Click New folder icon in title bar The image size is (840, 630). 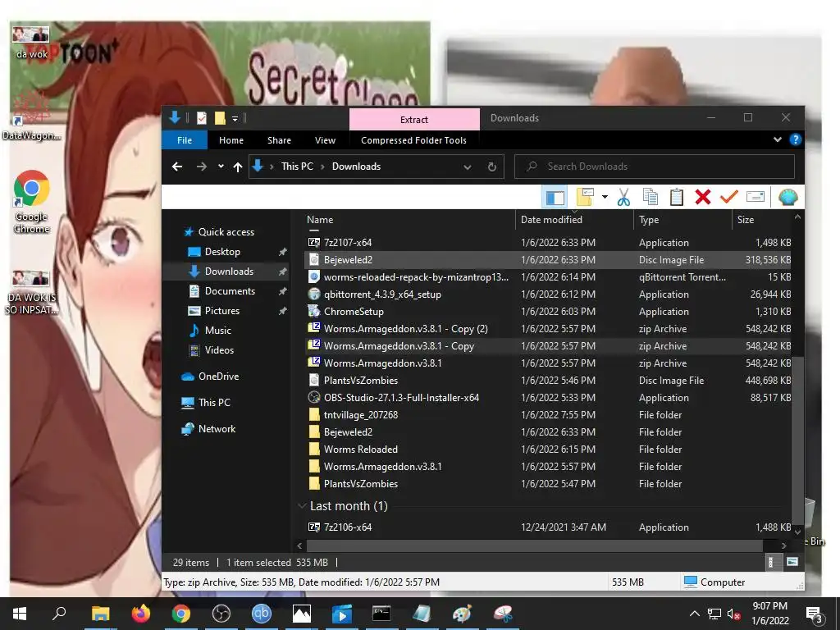220,118
